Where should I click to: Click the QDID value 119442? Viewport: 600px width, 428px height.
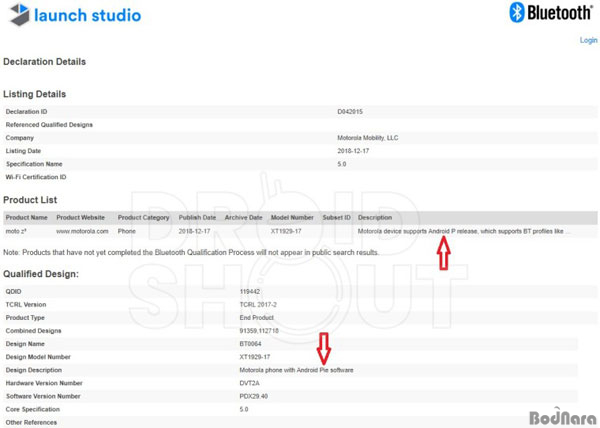click(x=249, y=291)
